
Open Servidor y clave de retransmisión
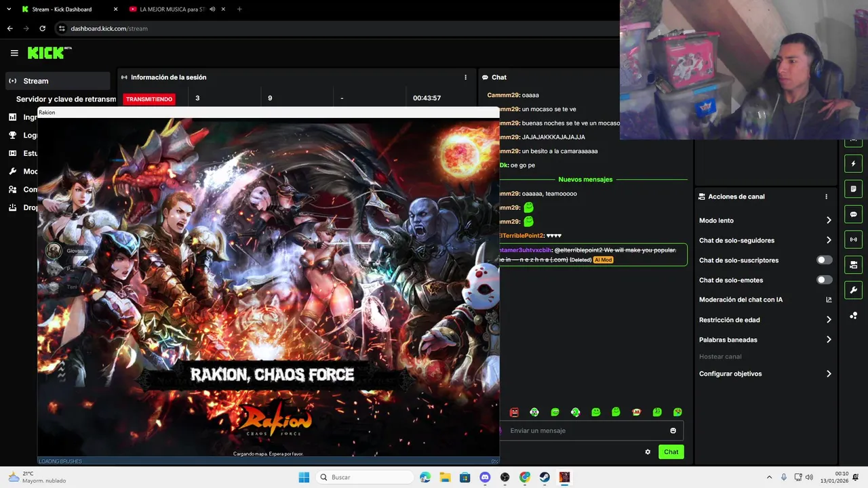[x=66, y=99]
